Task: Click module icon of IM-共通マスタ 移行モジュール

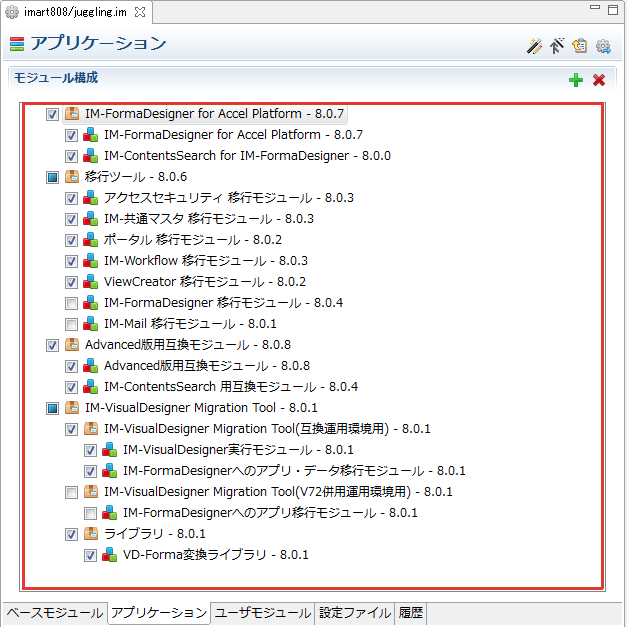Action: [91, 218]
